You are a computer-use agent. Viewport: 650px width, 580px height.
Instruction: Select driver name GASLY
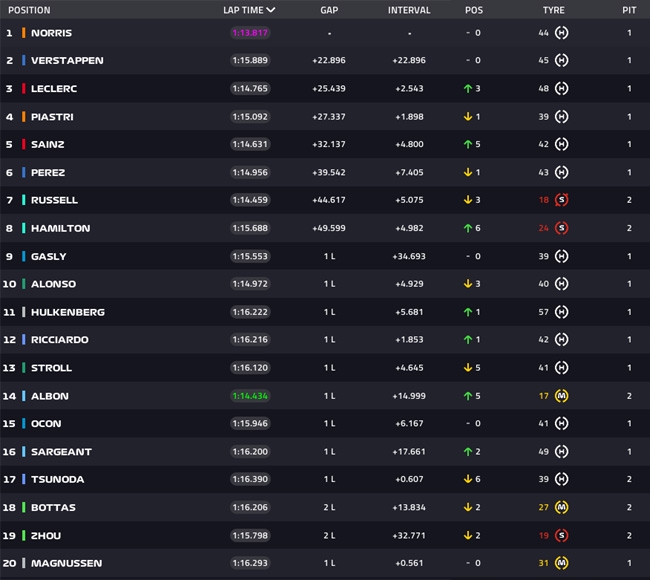(49, 256)
